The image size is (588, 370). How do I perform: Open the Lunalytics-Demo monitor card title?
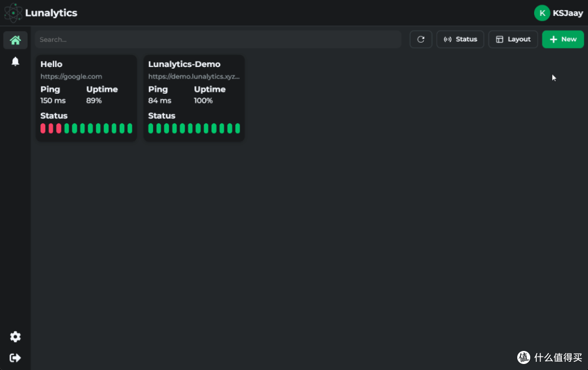[184, 64]
